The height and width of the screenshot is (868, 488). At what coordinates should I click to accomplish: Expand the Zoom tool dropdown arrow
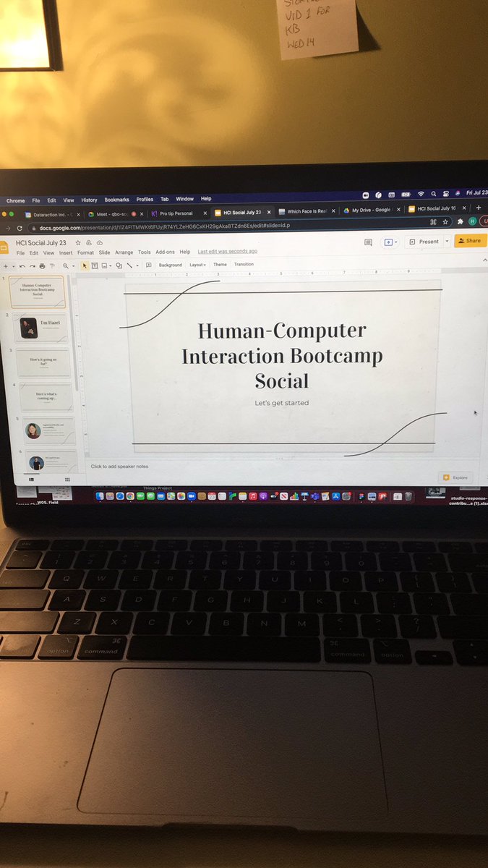coord(73,265)
